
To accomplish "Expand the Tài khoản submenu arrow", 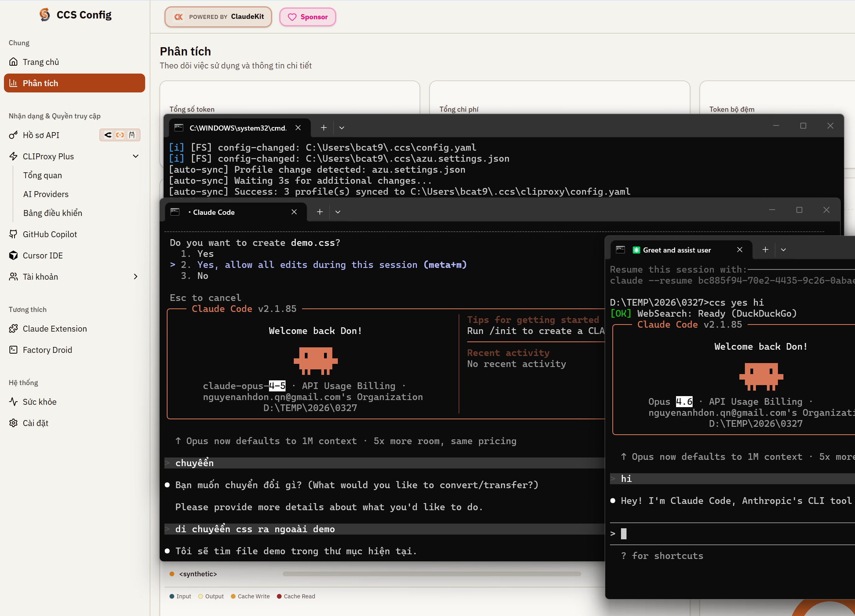I will 136,277.
